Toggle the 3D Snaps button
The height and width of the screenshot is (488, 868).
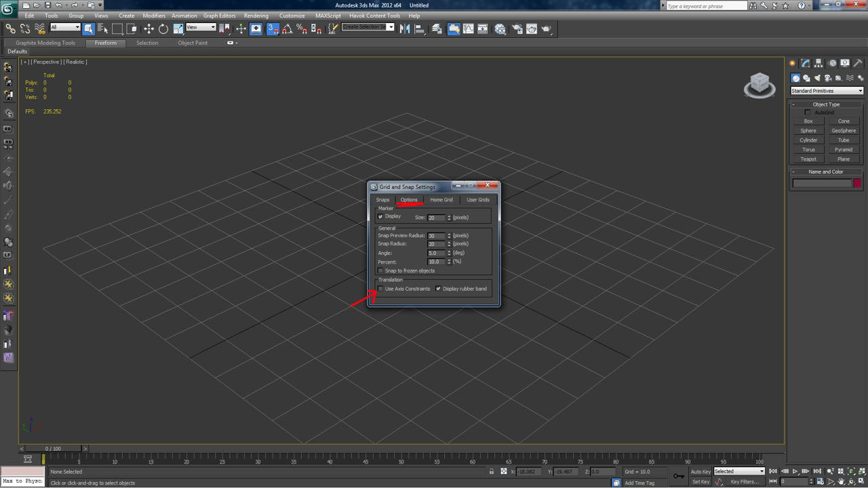(273, 28)
